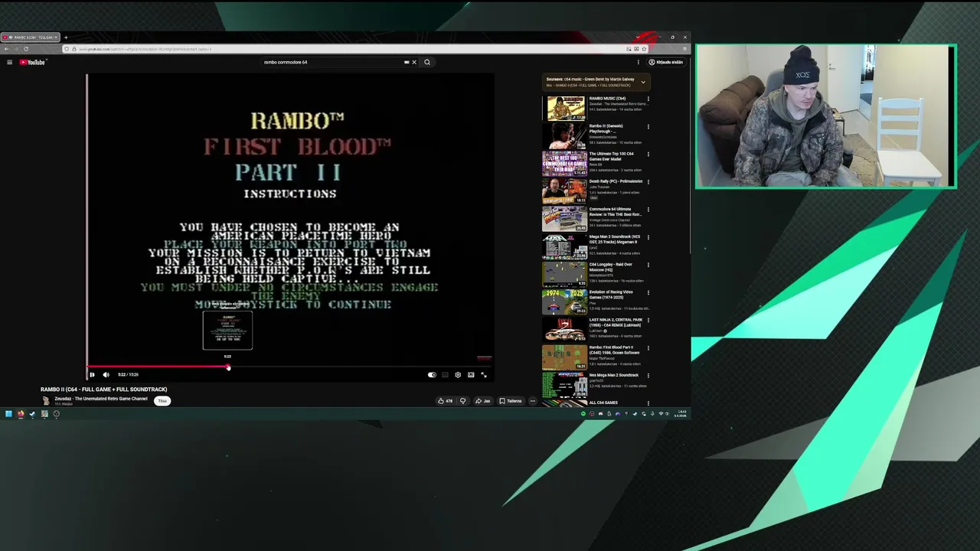The width and height of the screenshot is (980, 551).
Task: Open RAMBO MUSIC (C64) video thumbnail
Action: tap(564, 108)
